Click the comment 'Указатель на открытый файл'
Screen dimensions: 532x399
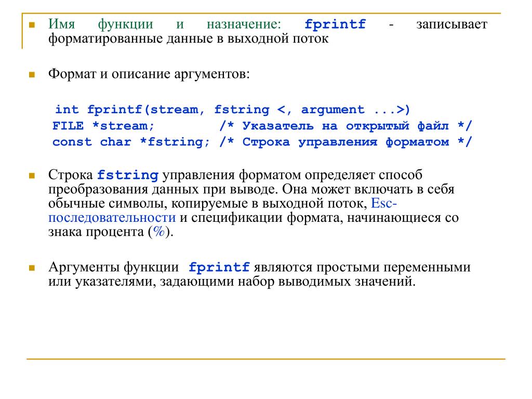click(345, 126)
